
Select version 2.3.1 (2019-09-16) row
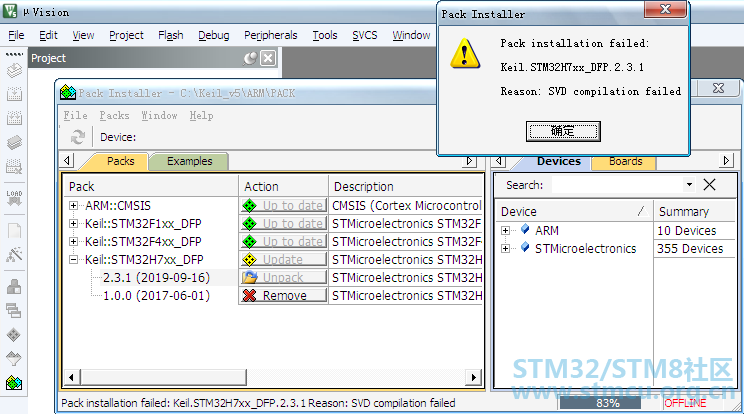156,277
